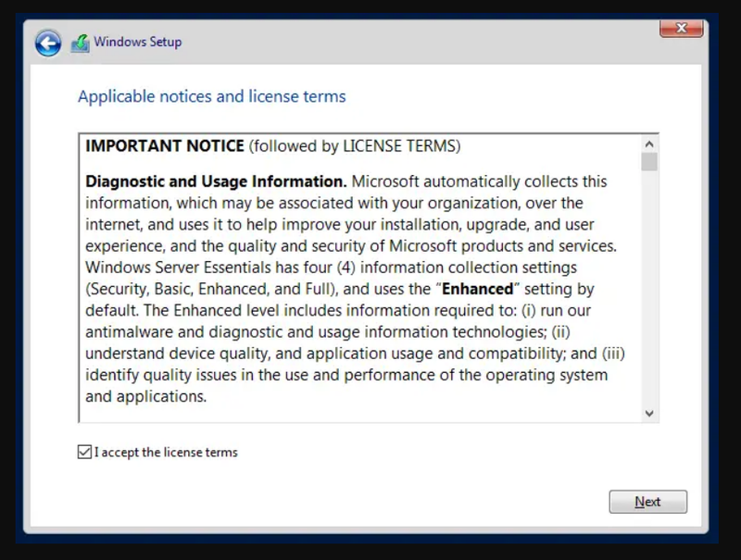Click the "Applicable notices and license terms" heading
The height and width of the screenshot is (560, 741).
click(212, 96)
